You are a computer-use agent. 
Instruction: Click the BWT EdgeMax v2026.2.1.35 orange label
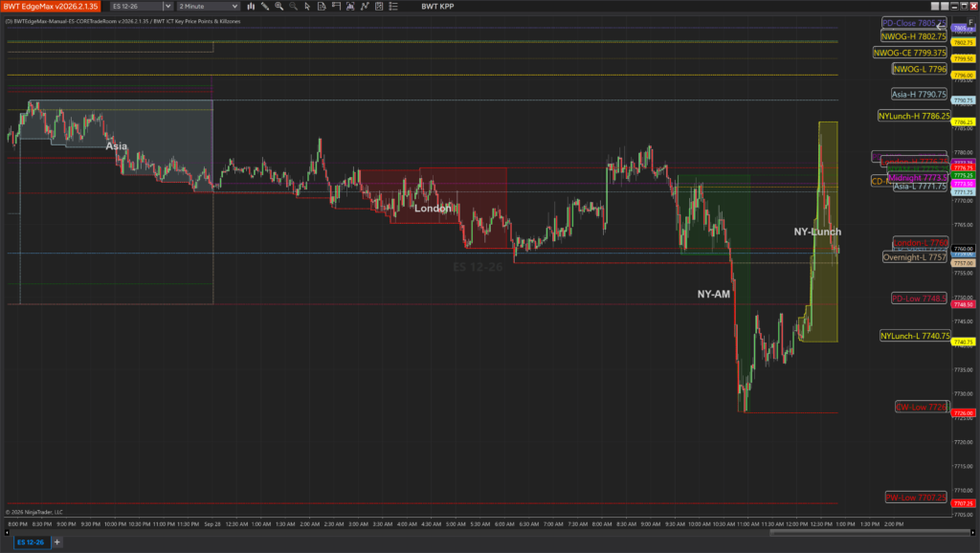pos(50,7)
